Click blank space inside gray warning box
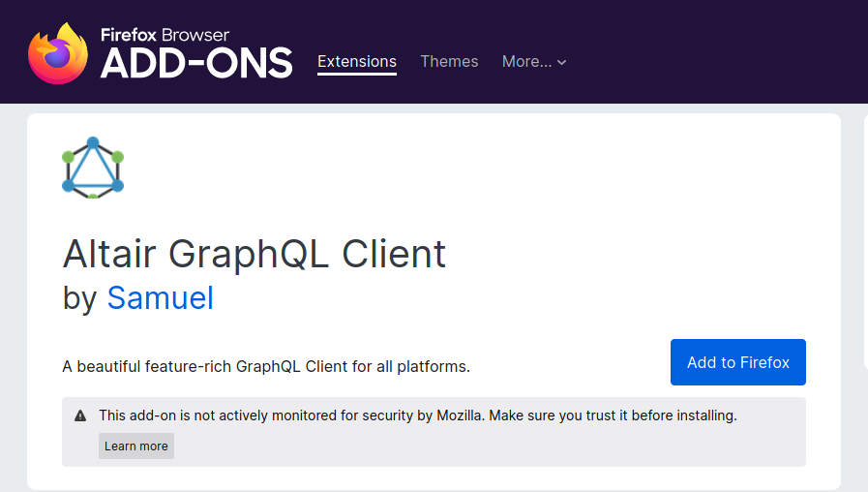This screenshot has height=492, width=868. tap(487, 446)
